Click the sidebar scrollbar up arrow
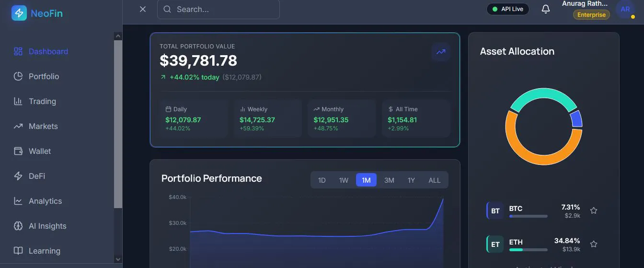The height and width of the screenshot is (268, 644). pos(118,36)
